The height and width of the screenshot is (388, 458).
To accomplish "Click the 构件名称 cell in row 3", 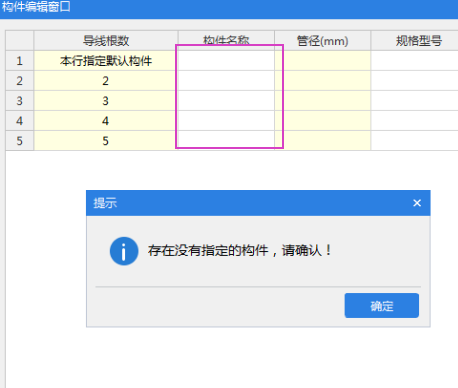I will point(226,101).
